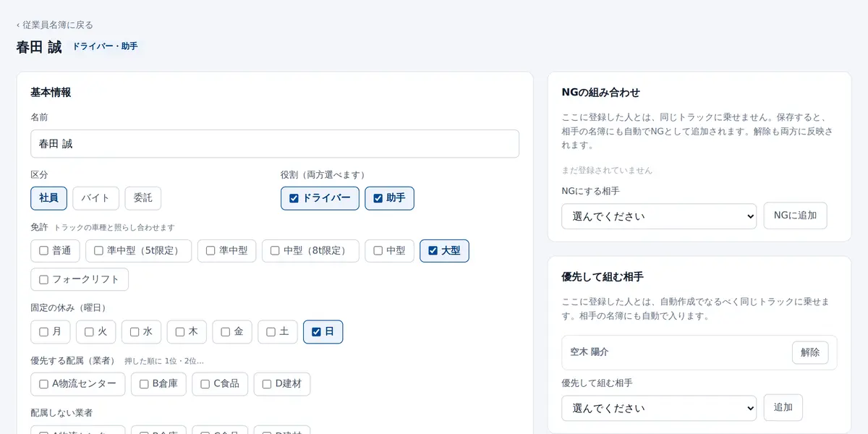
Task: Click the 追加 button
Action: (x=783, y=407)
